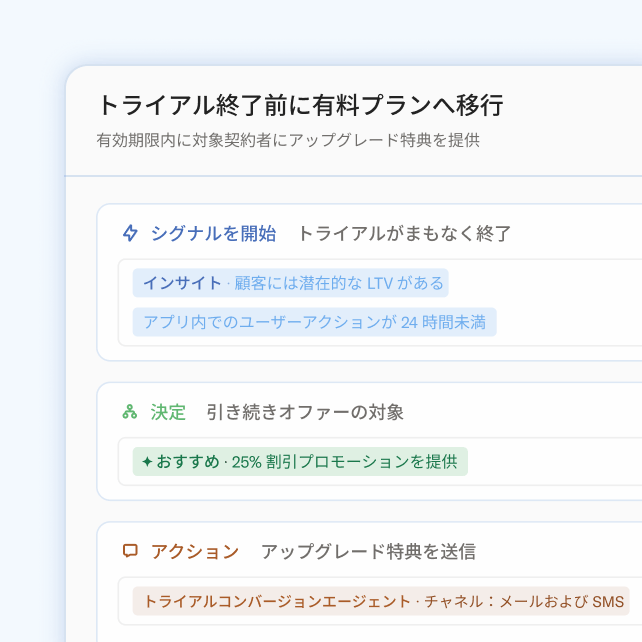Click the シグナルを開始 label

[x=213, y=233]
